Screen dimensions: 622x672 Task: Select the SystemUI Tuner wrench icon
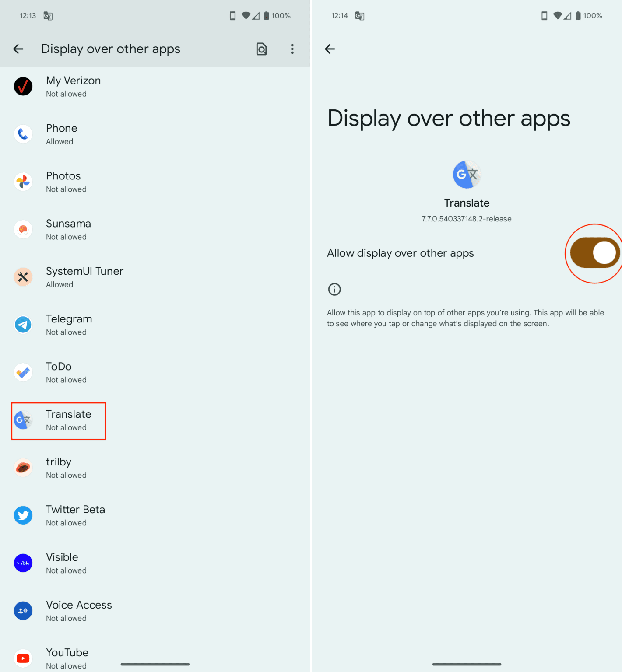[x=23, y=277]
